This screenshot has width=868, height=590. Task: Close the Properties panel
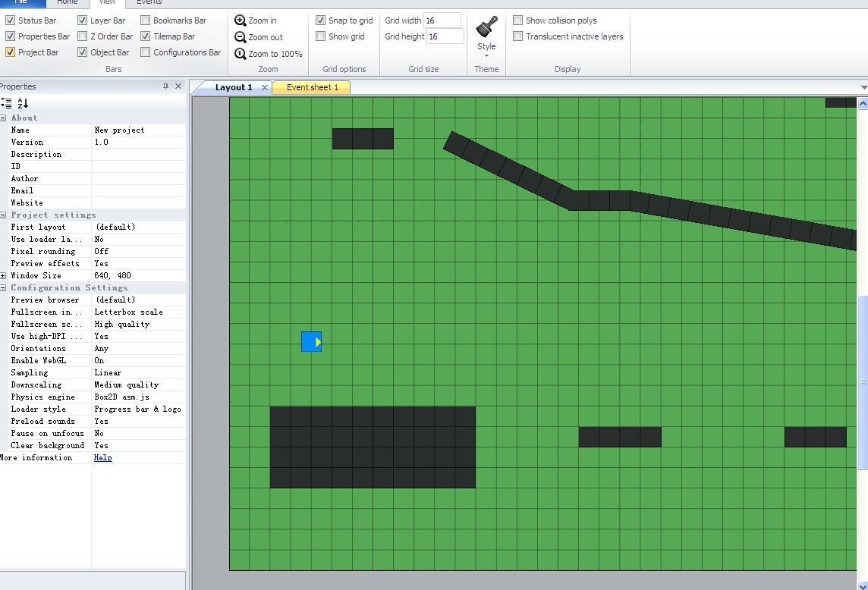tap(178, 86)
